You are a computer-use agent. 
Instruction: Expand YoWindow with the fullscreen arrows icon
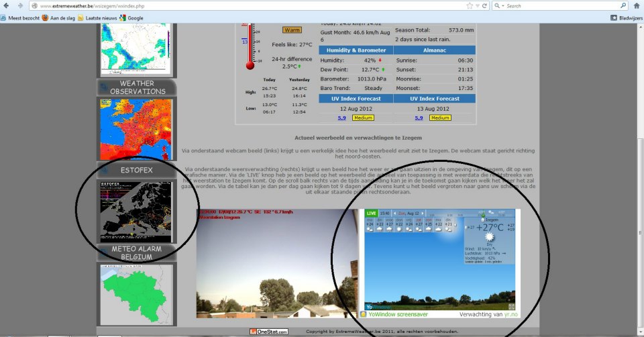click(x=511, y=307)
